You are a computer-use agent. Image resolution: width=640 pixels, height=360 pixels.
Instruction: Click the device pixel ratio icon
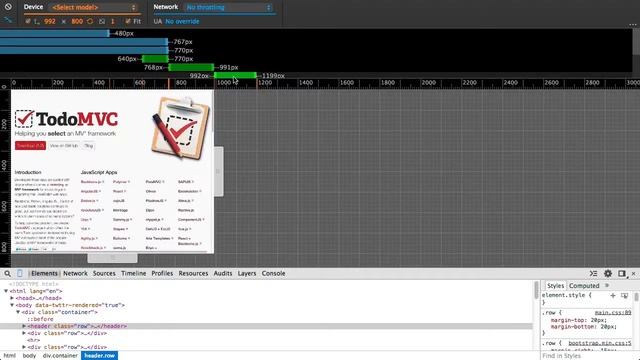(102, 21)
